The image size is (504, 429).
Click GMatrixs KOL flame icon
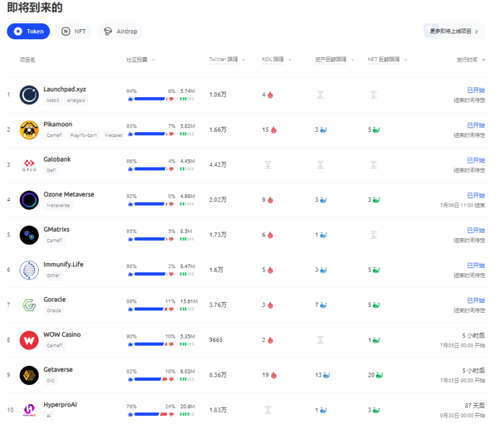(x=271, y=235)
